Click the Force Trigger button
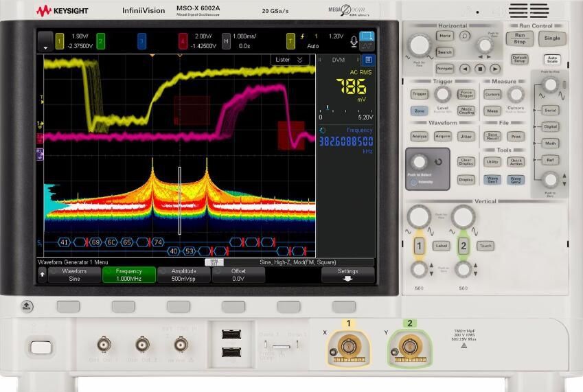Image resolution: width=583 pixels, height=392 pixels. tap(466, 94)
